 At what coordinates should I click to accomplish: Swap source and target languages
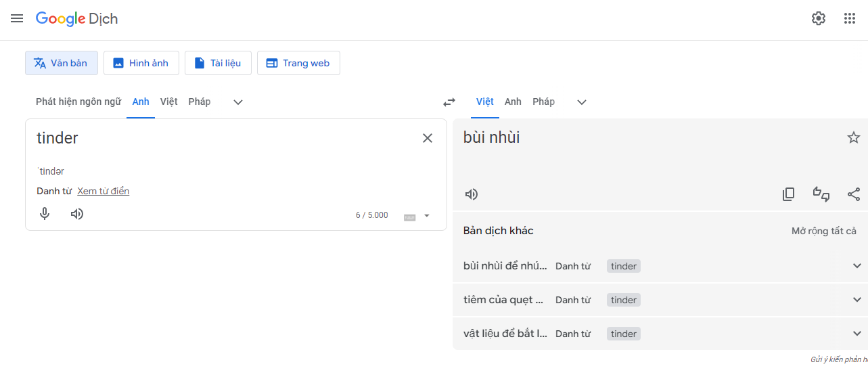[x=449, y=102]
